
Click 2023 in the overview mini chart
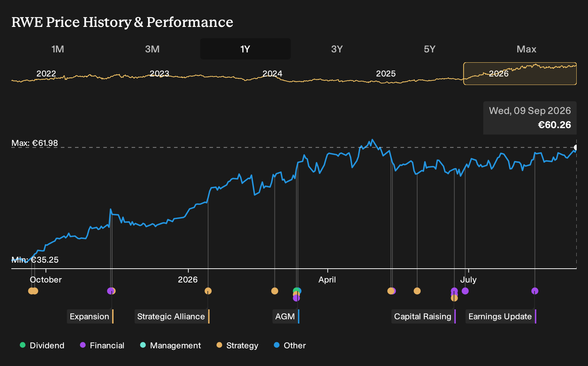[160, 74]
